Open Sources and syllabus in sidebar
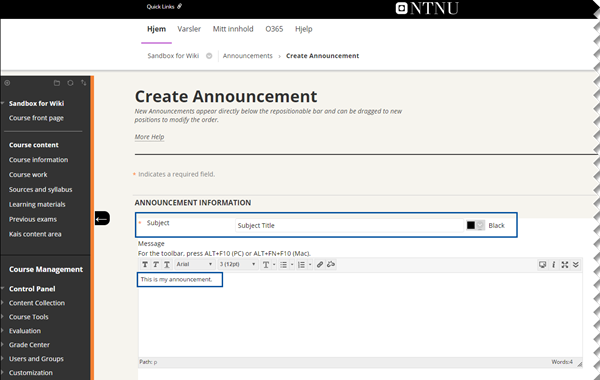Viewport: 600px width, 380px height. pyautogui.click(x=41, y=189)
